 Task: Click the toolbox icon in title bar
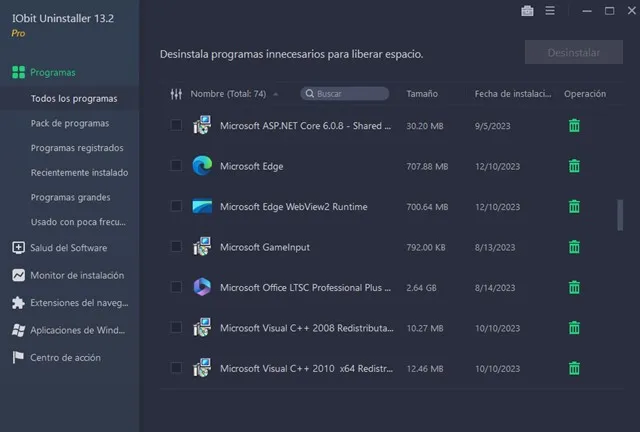coord(527,11)
